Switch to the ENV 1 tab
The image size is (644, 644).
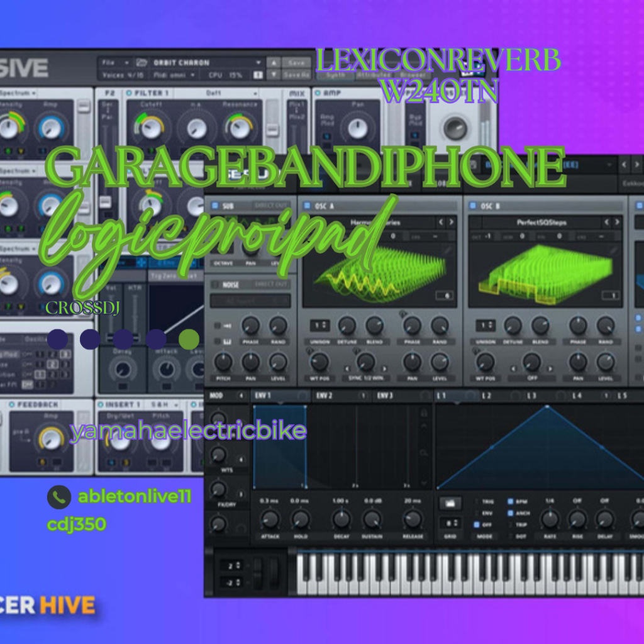coord(280,396)
